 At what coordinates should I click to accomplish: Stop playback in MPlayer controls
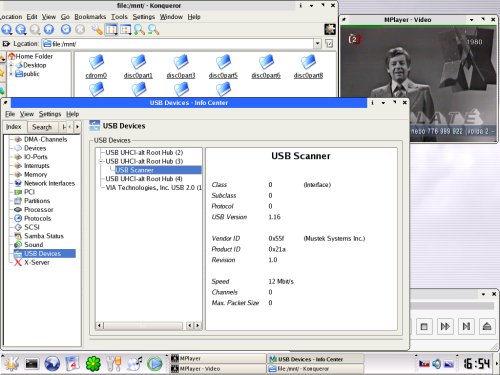pos(424,326)
